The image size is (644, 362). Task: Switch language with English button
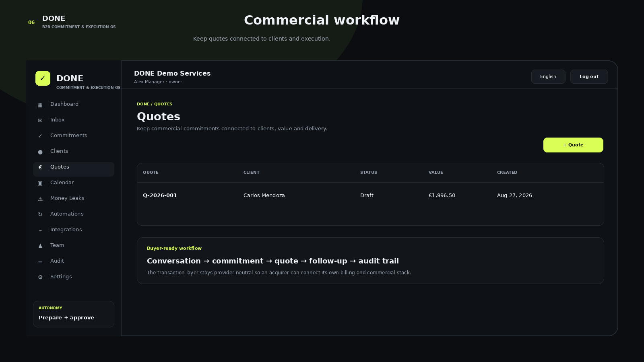[x=548, y=76]
